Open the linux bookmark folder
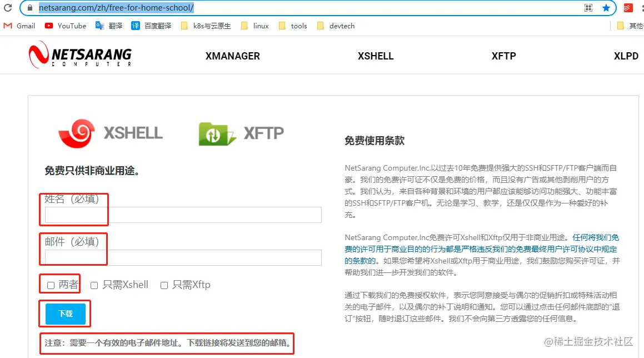The image size is (644, 358). pos(255,26)
